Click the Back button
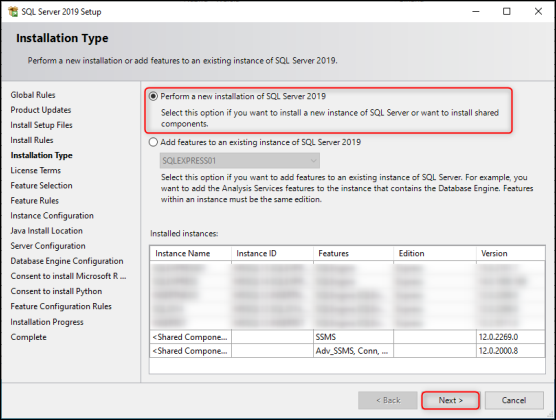 [388, 400]
